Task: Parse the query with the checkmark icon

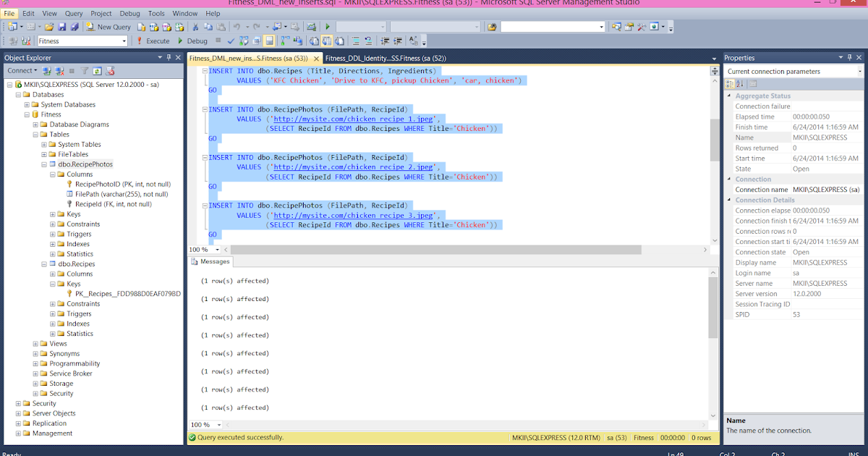Action: [x=230, y=41]
